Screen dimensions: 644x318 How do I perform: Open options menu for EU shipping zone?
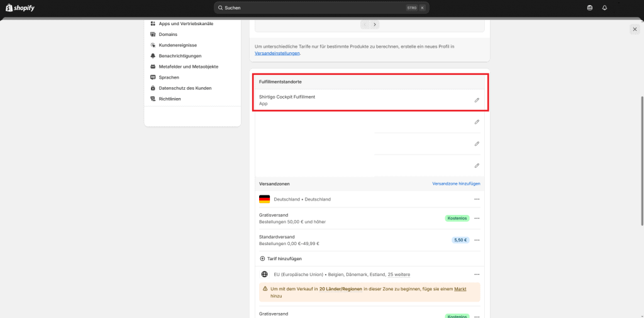(x=477, y=275)
